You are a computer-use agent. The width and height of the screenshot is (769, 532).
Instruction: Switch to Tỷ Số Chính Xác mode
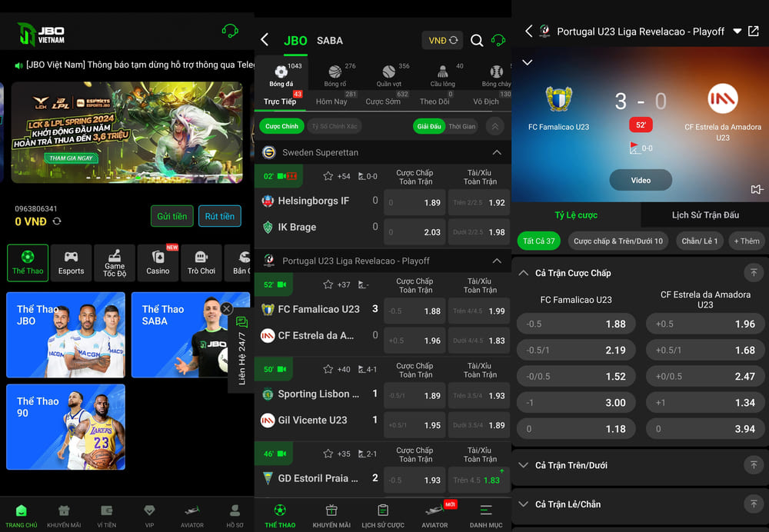pyautogui.click(x=335, y=127)
